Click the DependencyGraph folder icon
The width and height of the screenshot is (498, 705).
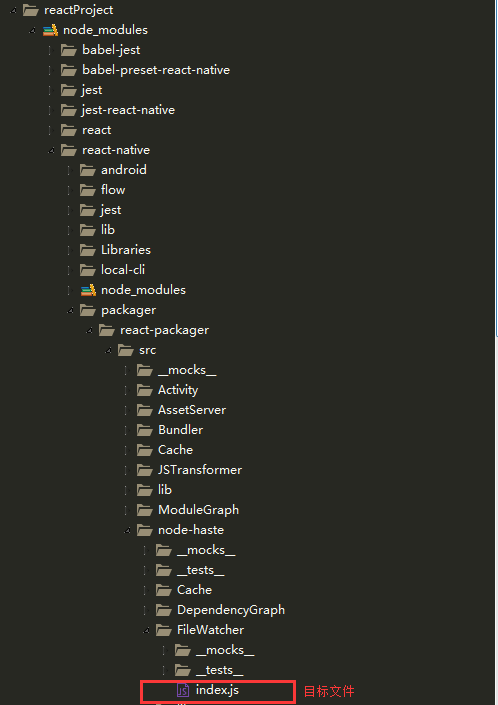coord(164,610)
